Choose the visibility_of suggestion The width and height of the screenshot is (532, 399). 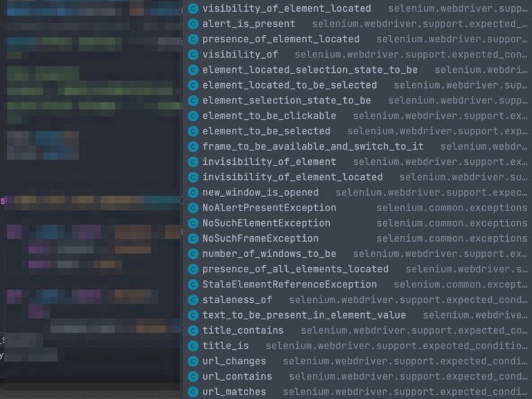tap(240, 55)
